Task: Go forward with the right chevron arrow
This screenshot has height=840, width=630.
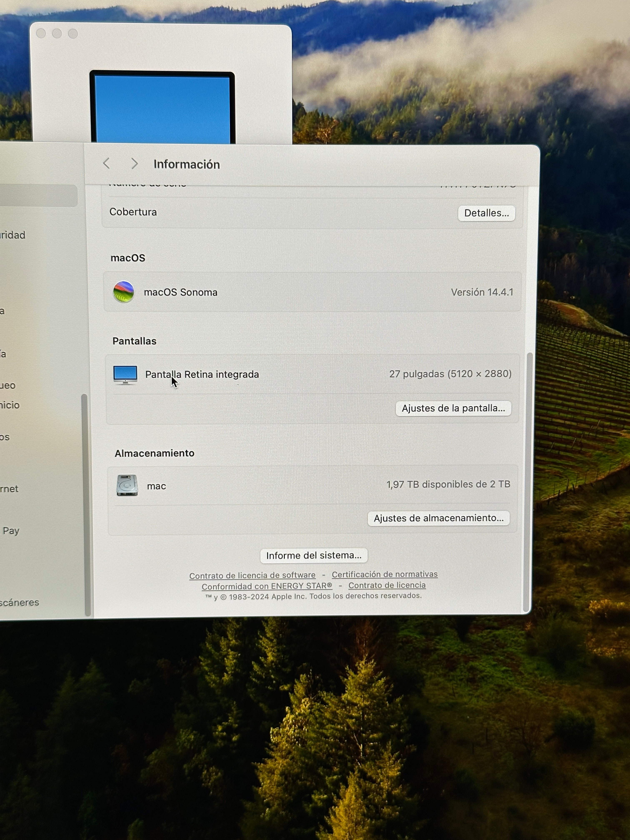Action: 134,164
